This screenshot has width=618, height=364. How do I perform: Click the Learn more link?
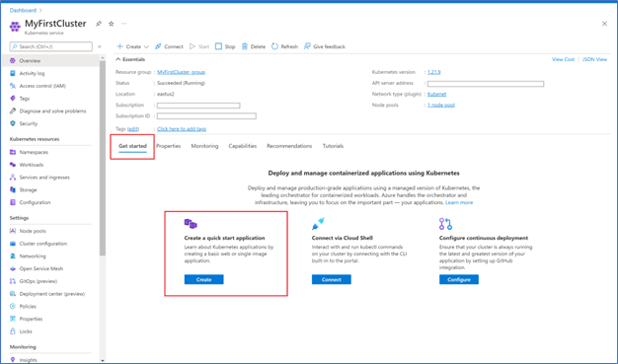(459, 202)
